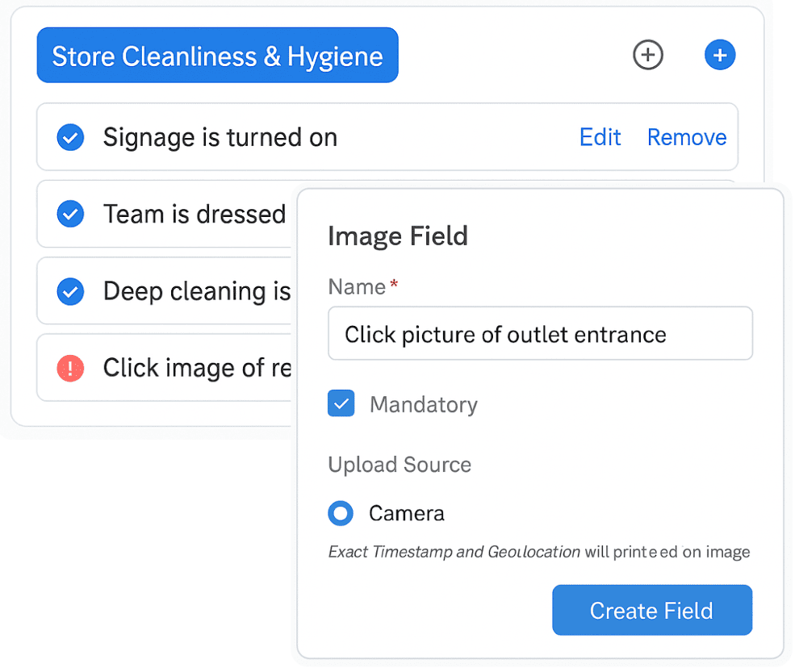Select the Deep cleaning checklist text

(196, 291)
